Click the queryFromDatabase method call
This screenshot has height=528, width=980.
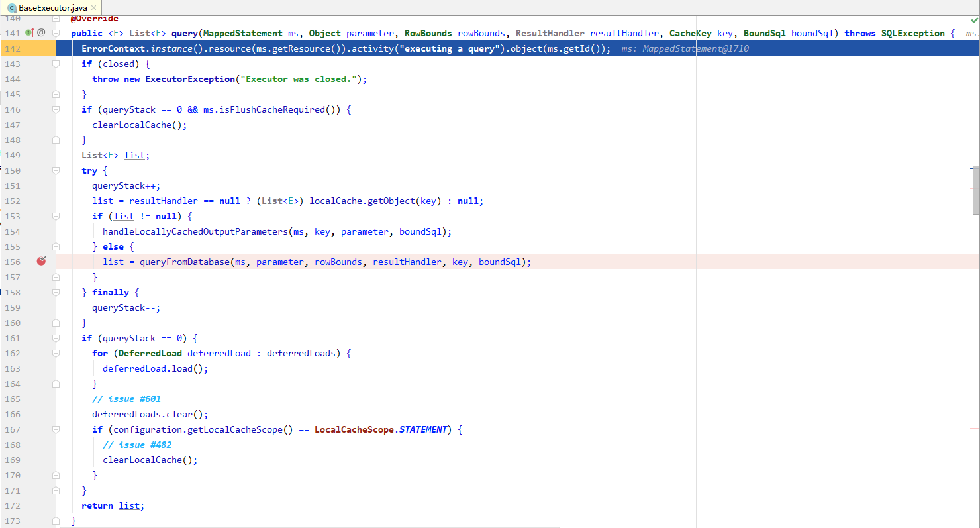(185, 262)
